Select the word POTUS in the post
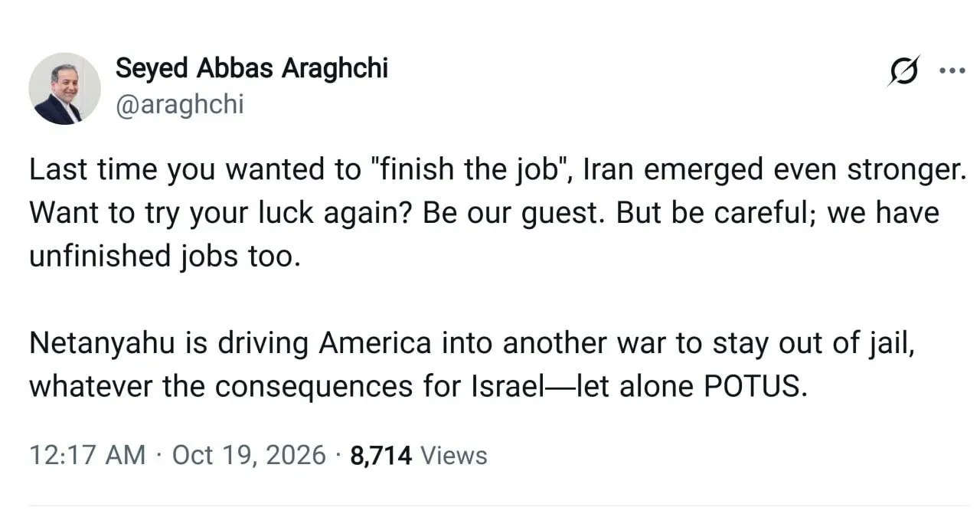980x517 pixels. point(755,387)
